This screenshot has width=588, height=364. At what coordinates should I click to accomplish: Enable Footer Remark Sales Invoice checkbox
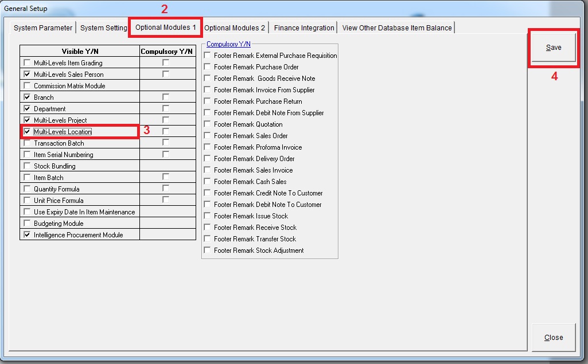coord(208,170)
